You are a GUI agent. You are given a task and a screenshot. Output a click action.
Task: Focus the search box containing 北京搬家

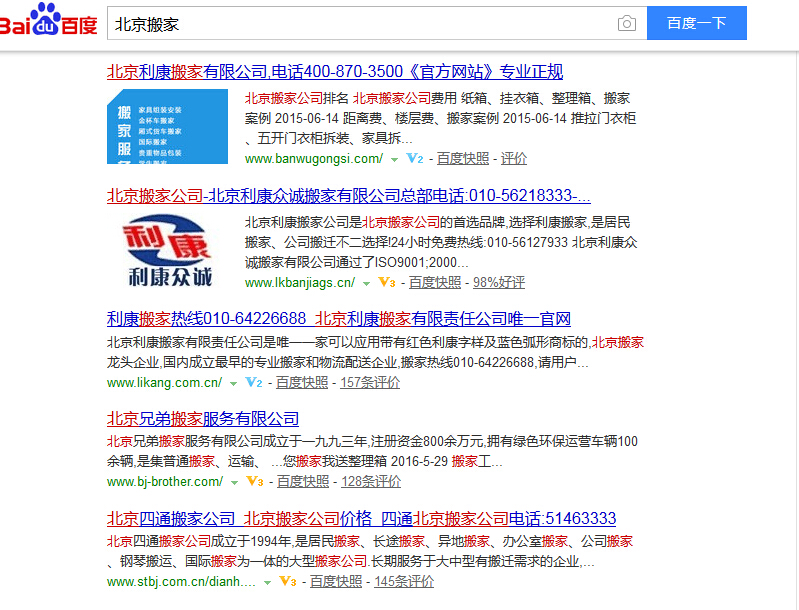[x=360, y=23]
